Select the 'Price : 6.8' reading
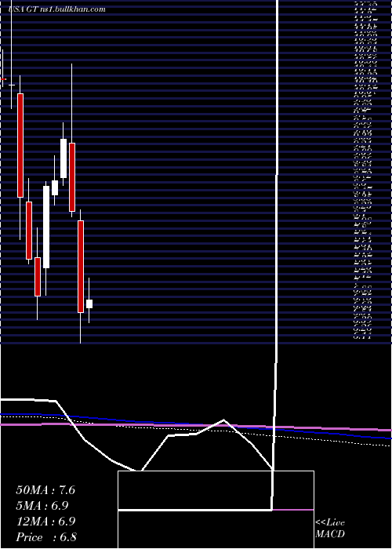This screenshot has width=392, height=549. (x=46, y=537)
